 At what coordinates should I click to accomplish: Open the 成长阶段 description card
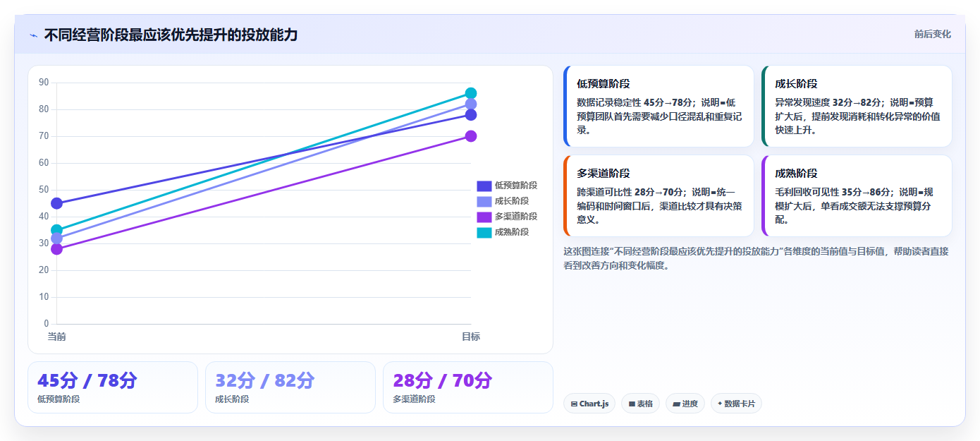[857, 107]
